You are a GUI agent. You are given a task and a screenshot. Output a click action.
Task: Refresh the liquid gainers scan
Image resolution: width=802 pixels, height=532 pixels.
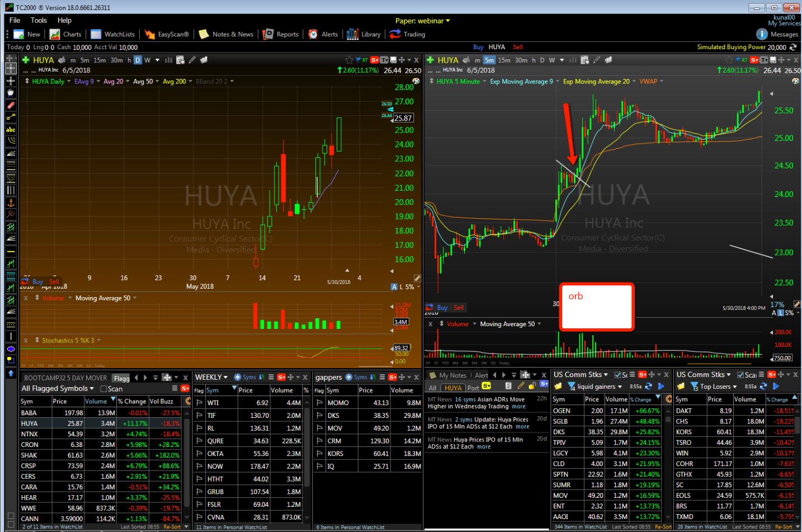(x=648, y=387)
